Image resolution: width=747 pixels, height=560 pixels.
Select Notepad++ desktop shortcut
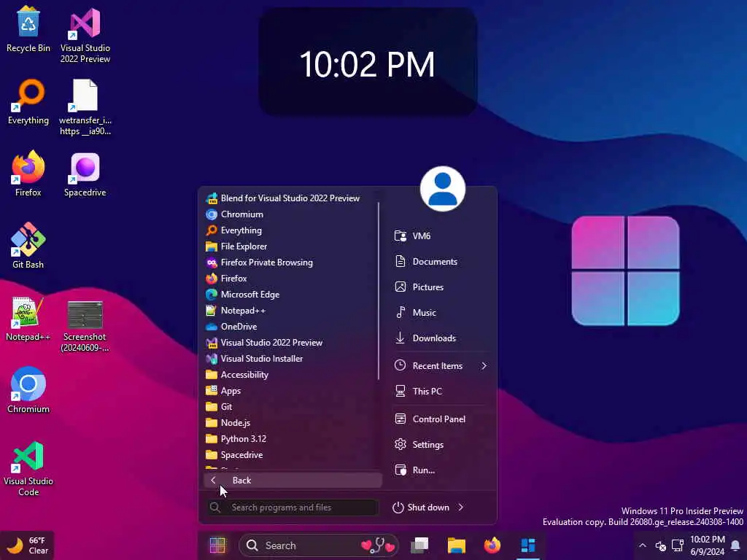[28, 318]
